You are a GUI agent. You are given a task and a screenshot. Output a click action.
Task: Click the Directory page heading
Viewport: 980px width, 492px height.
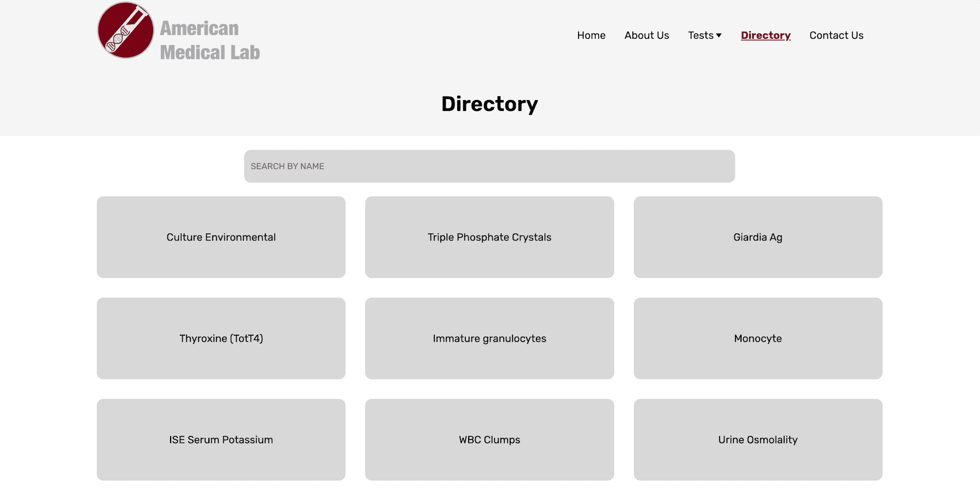click(489, 104)
